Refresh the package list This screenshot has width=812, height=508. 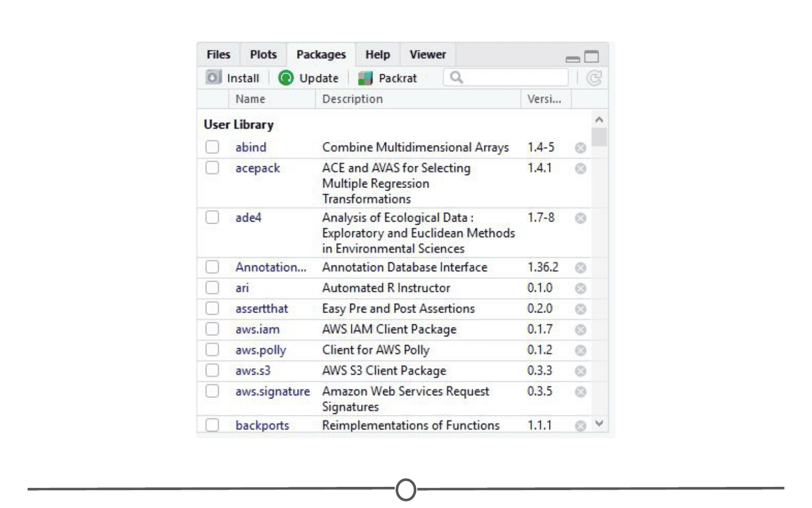coord(594,79)
